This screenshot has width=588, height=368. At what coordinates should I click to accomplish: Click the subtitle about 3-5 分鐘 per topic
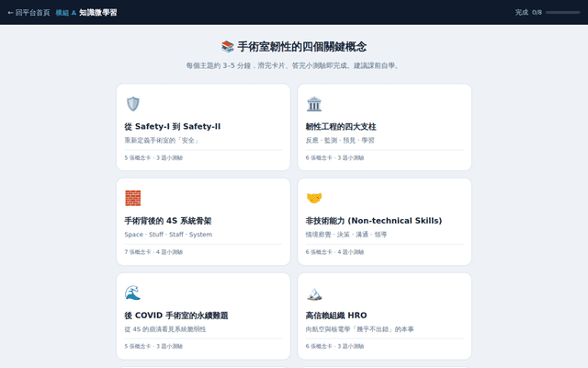point(294,65)
